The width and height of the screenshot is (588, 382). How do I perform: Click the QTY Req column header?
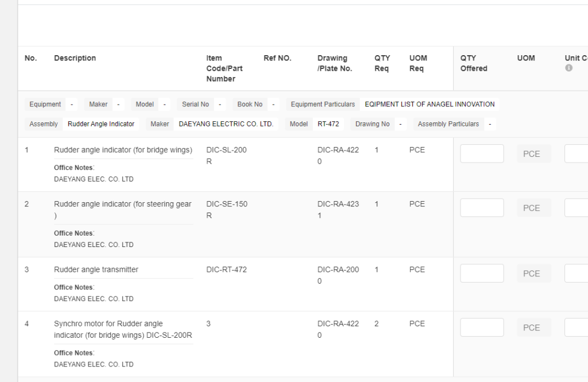point(382,63)
